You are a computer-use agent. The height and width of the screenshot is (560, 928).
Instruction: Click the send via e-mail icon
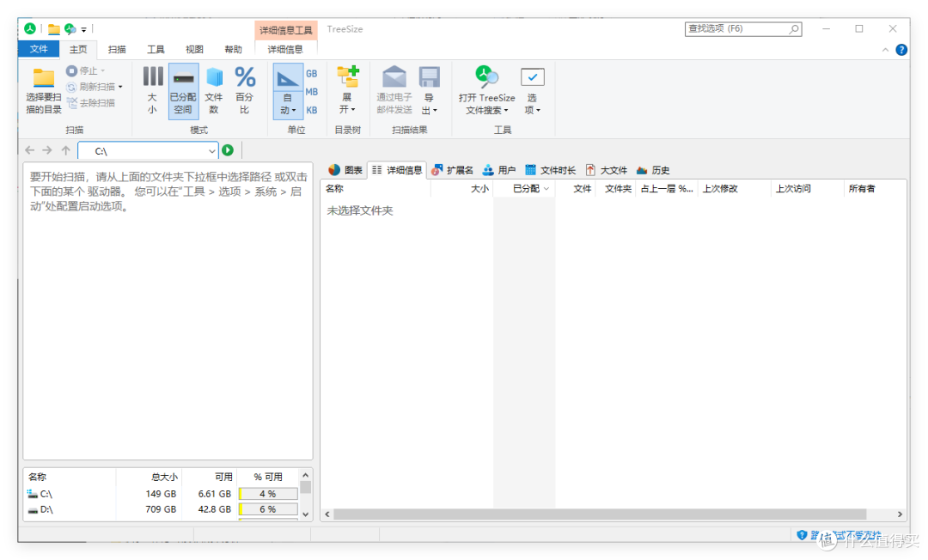394,77
